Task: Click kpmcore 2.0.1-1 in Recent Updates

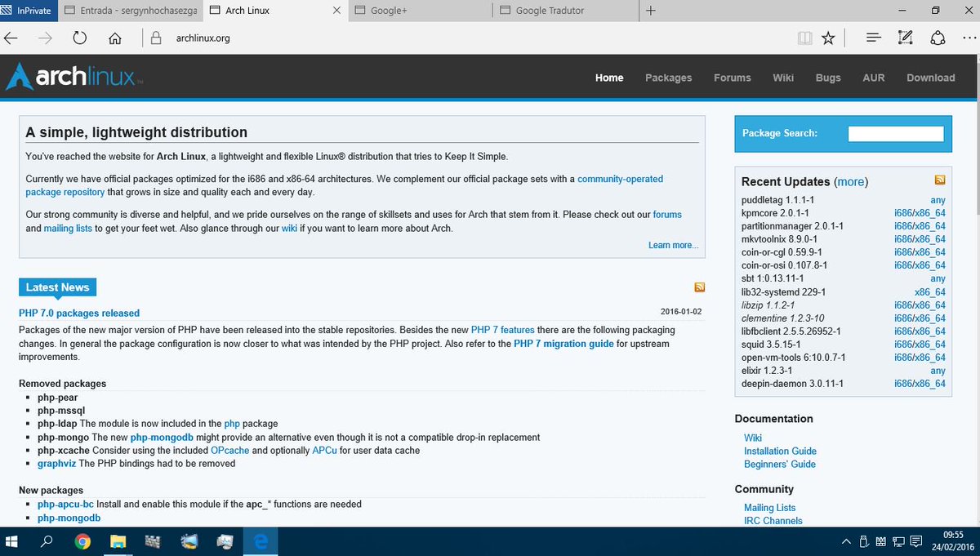Action: coord(777,213)
